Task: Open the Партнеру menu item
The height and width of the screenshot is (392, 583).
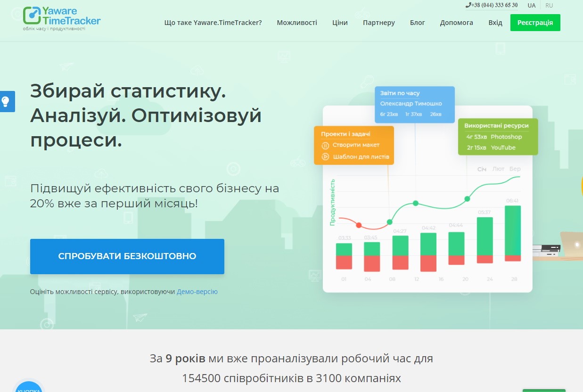Action: click(x=379, y=23)
